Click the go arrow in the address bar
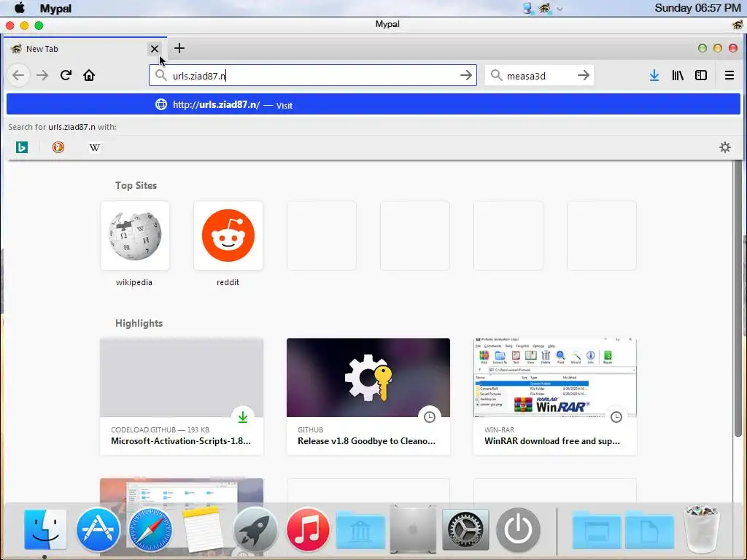 [x=466, y=75]
